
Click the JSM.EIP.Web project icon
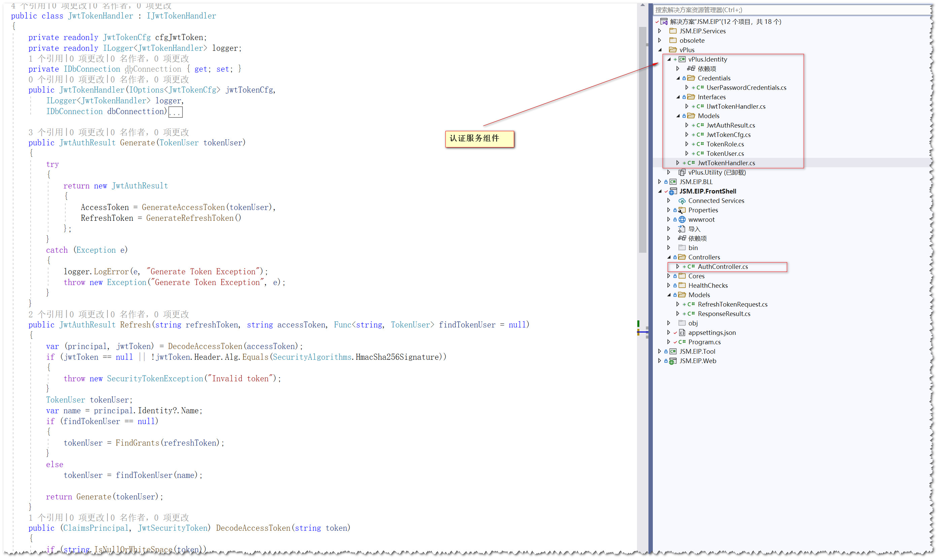pos(673,361)
